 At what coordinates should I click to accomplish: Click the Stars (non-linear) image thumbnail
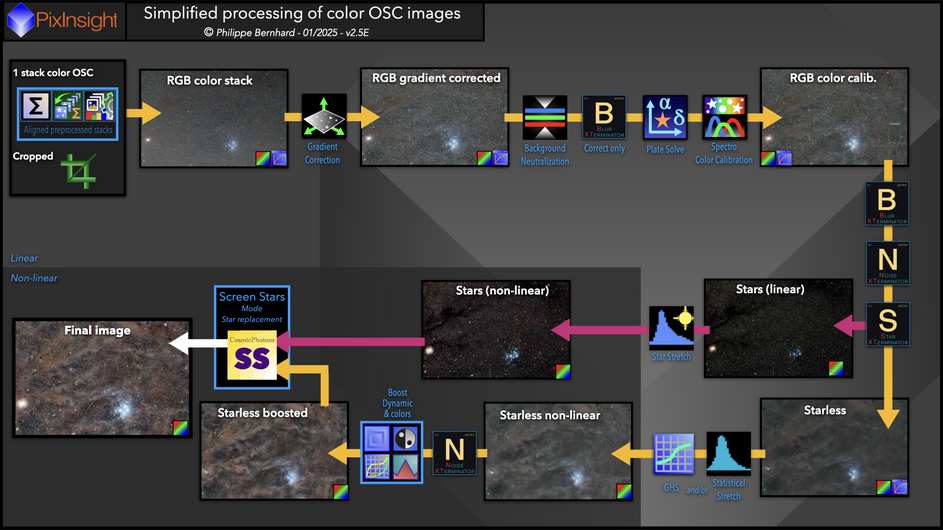tap(496, 331)
